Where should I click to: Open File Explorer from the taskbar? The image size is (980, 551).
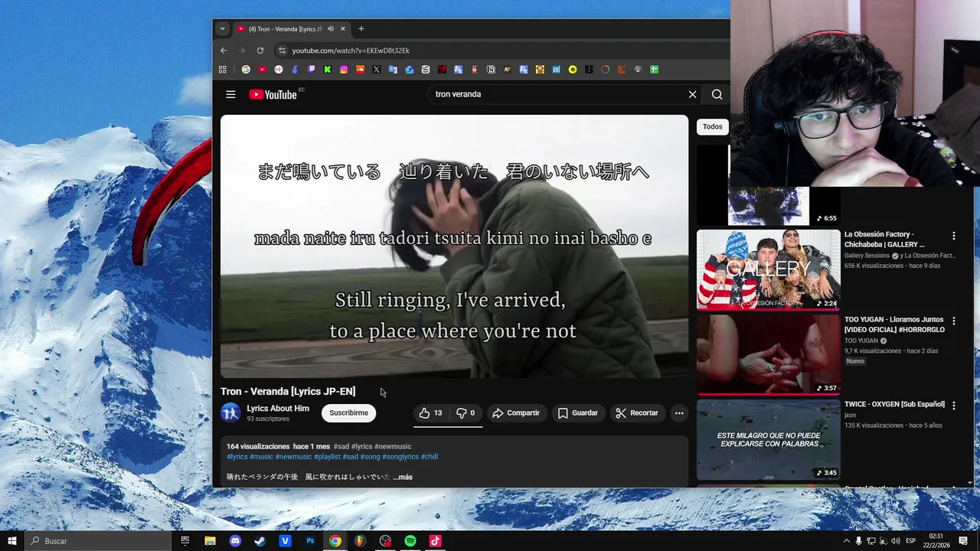point(210,541)
